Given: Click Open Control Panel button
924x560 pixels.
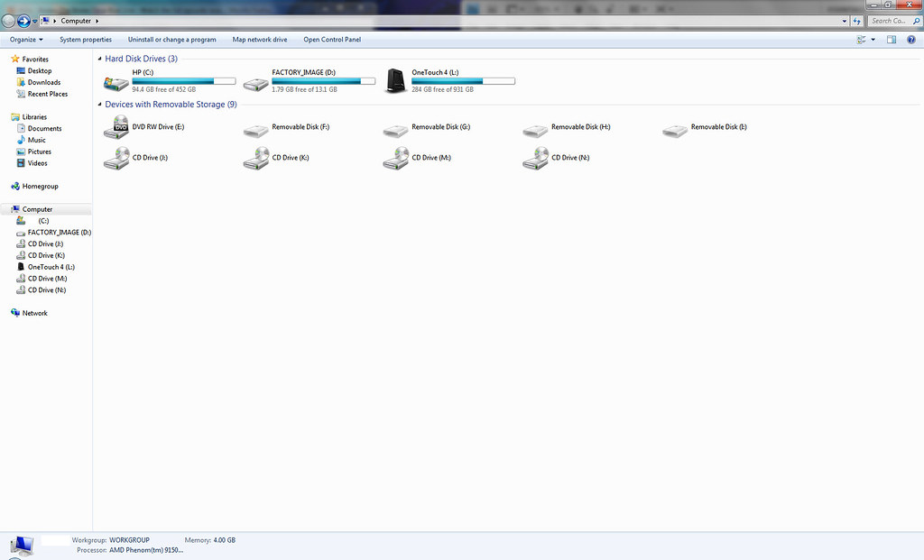Looking at the screenshot, I should (x=332, y=40).
